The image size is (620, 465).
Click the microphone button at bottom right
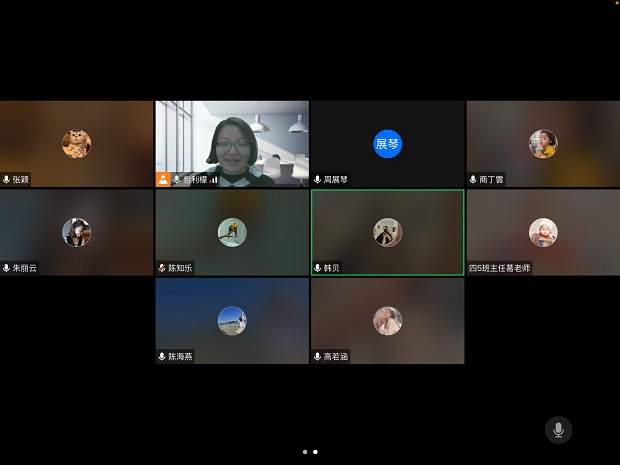pyautogui.click(x=558, y=430)
